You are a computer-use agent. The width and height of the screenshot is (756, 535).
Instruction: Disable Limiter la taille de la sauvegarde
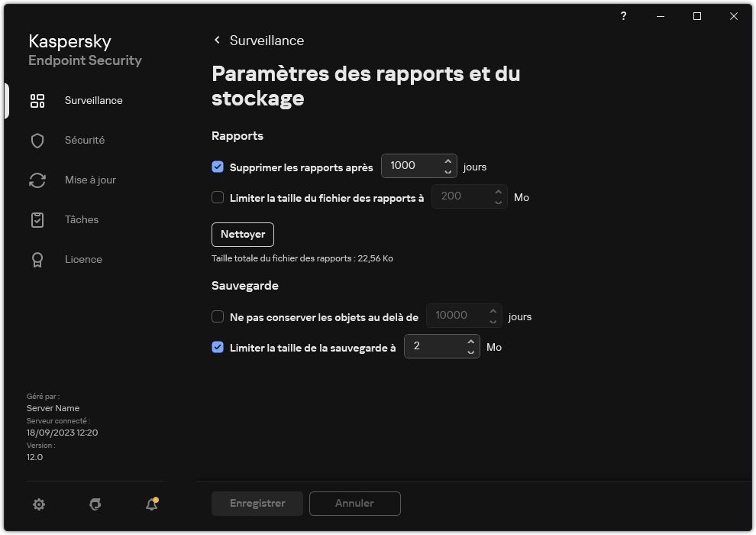click(218, 346)
